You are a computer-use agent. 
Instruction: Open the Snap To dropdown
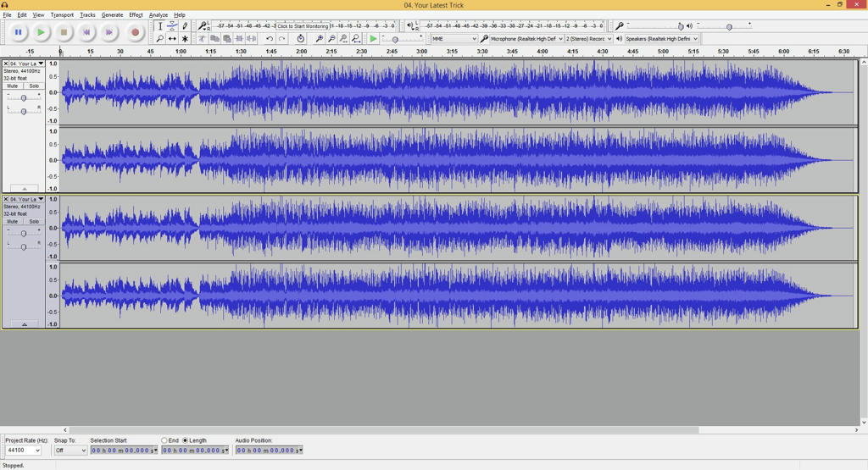coord(71,451)
